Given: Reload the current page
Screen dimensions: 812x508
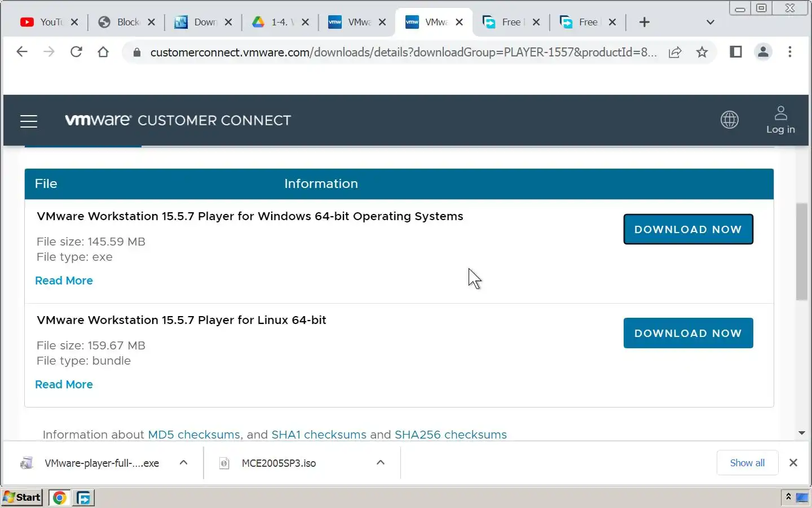Looking at the screenshot, I should point(76,52).
